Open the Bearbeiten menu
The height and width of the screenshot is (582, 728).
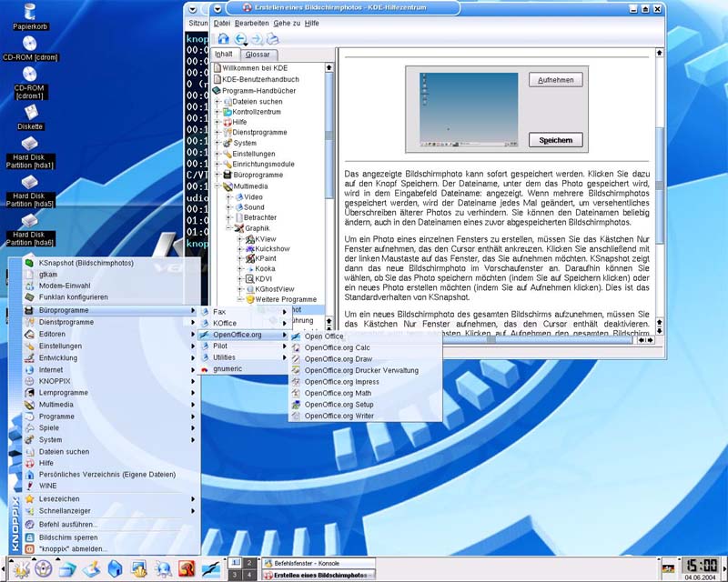click(251, 24)
